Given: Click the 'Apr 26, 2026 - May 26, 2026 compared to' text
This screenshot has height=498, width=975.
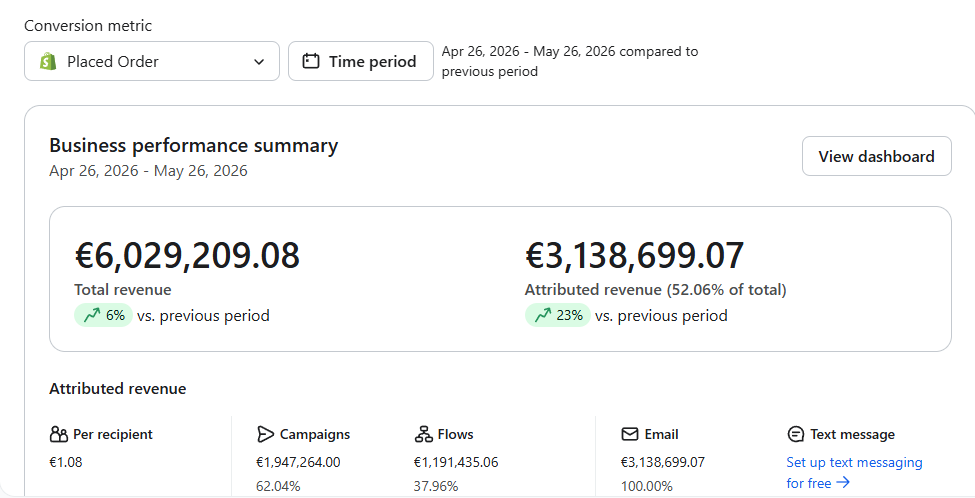Looking at the screenshot, I should coord(570,52).
